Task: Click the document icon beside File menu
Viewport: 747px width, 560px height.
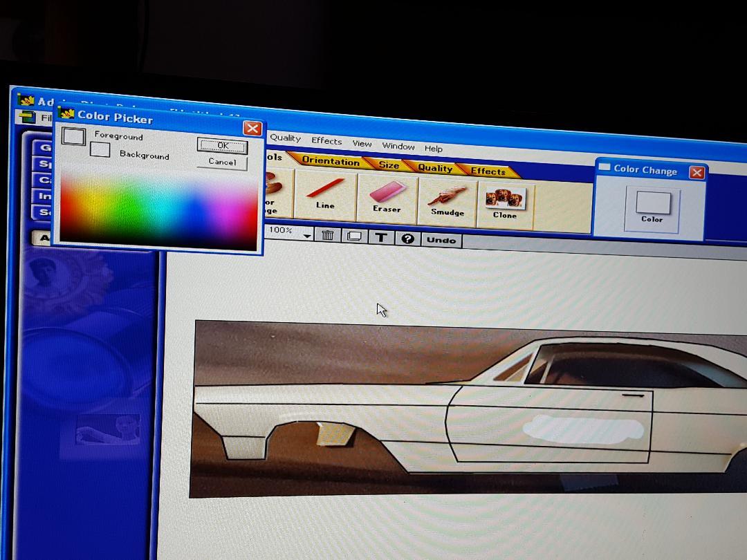Action: [x=28, y=116]
